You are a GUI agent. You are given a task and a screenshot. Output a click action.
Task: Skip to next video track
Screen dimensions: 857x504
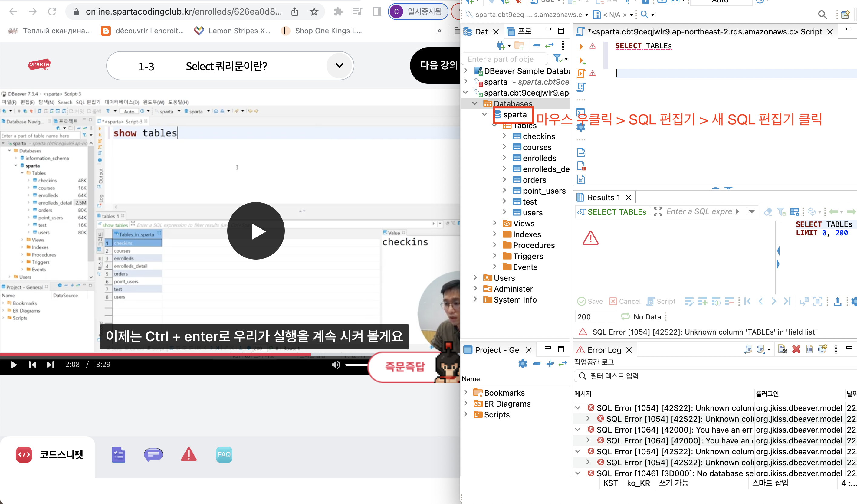(x=50, y=365)
